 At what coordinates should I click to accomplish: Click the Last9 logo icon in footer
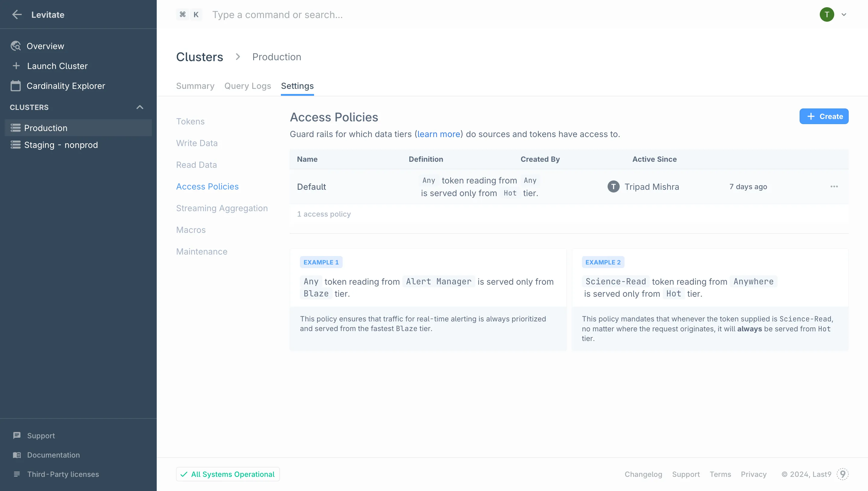[x=842, y=474]
